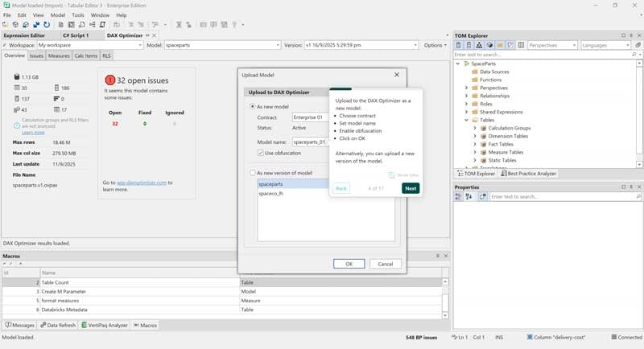
Task: Switch to the RLS tab
Action: (x=106, y=55)
